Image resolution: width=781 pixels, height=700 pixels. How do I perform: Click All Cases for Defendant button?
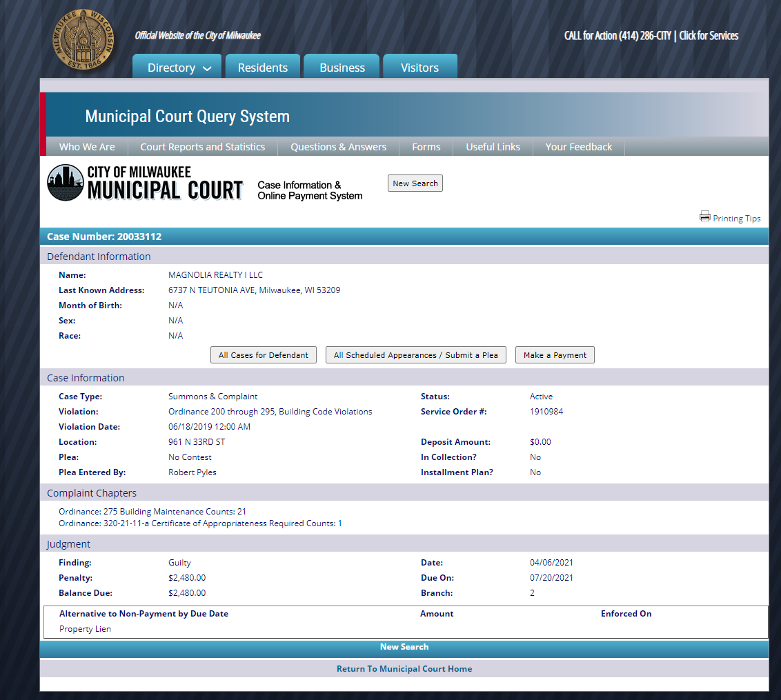coord(264,355)
